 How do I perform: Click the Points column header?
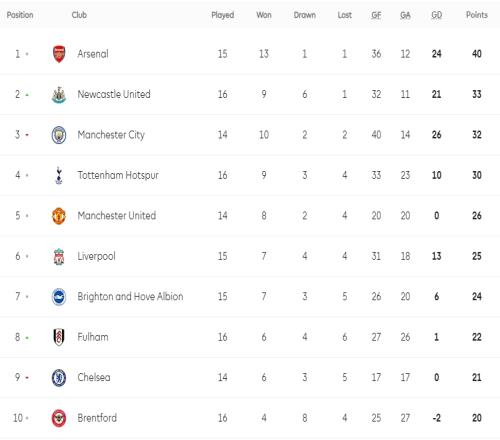coord(477,15)
